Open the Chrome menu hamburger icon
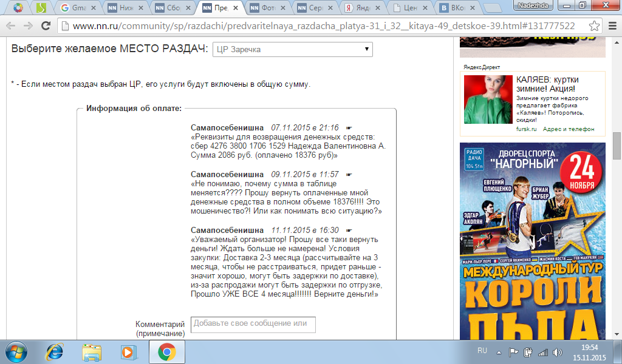Viewport: 622px width, 364px height. pyautogui.click(x=612, y=25)
